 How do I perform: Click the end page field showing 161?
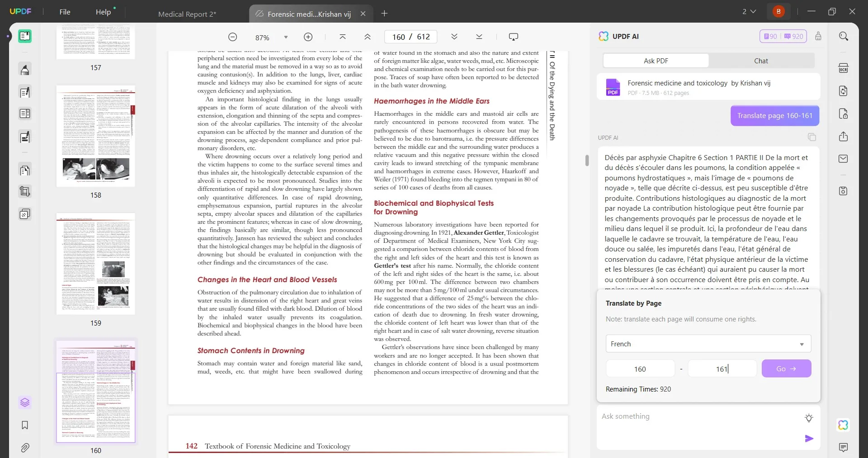point(722,369)
